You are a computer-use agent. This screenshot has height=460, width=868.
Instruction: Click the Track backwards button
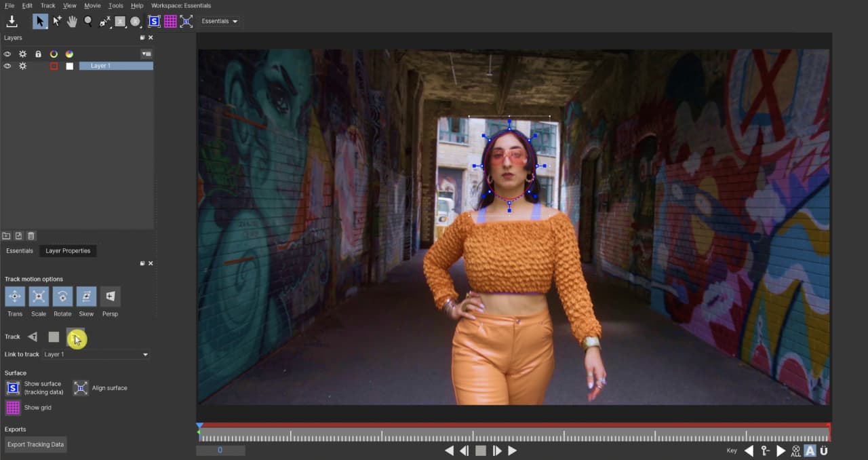(x=33, y=337)
